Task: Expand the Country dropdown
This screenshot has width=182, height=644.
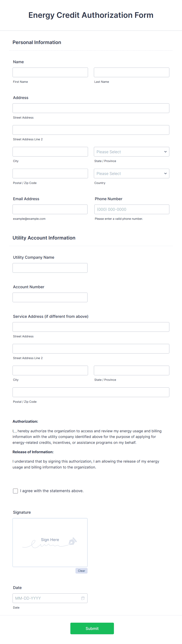Action: pos(132,174)
